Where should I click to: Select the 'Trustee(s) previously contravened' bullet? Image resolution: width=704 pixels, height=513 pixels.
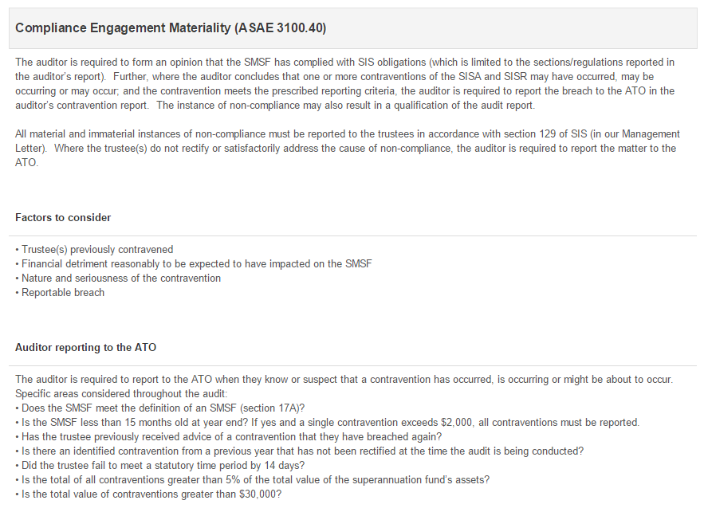point(96,249)
